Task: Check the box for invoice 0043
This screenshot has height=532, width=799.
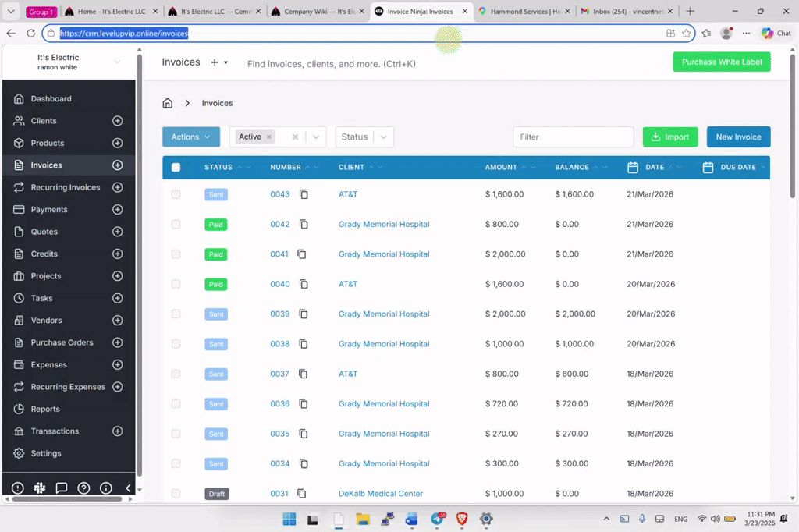Action: [x=176, y=194]
